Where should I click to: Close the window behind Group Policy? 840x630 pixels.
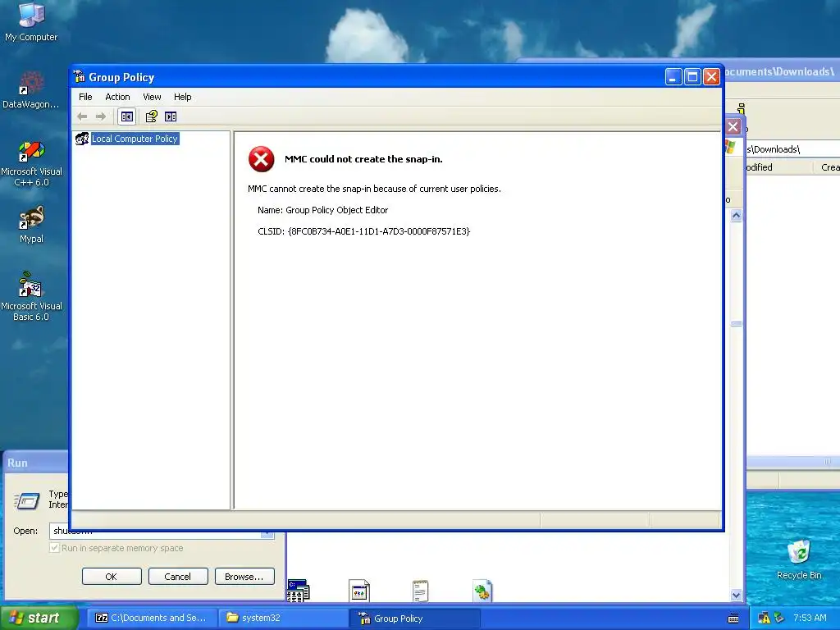click(733, 127)
